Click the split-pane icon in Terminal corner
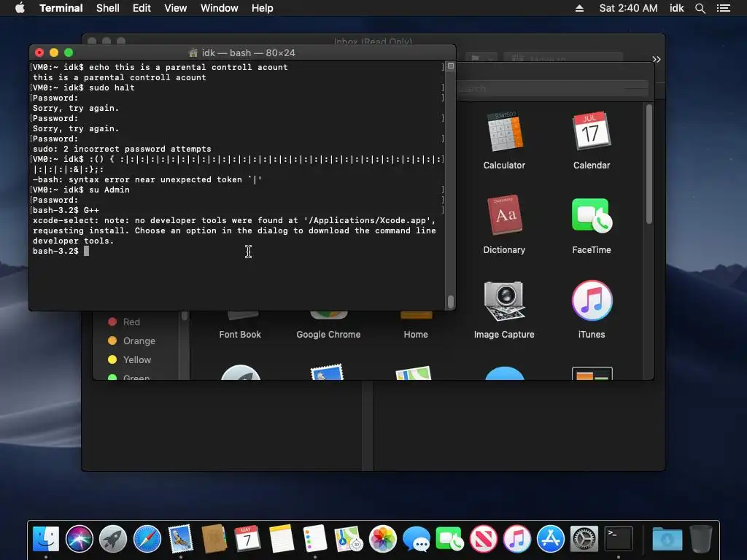The height and width of the screenshot is (560, 747). point(451,66)
